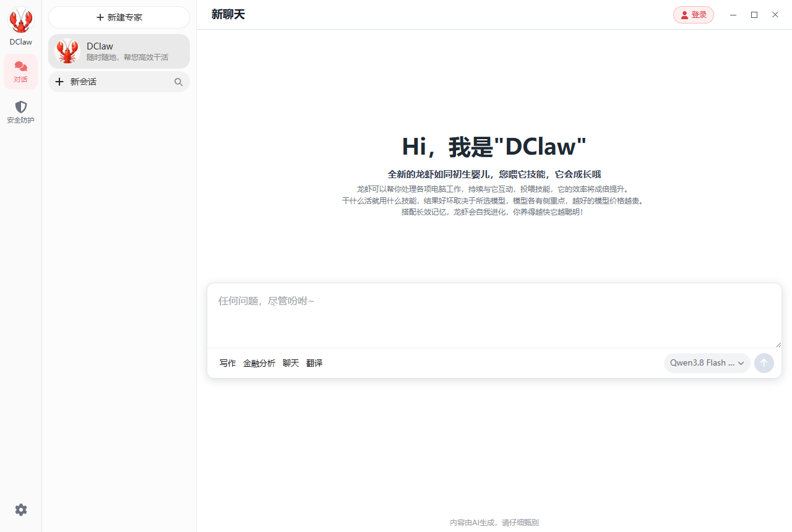This screenshot has width=792, height=532.
Task: Click the 新聊天 title text
Action: tap(228, 14)
